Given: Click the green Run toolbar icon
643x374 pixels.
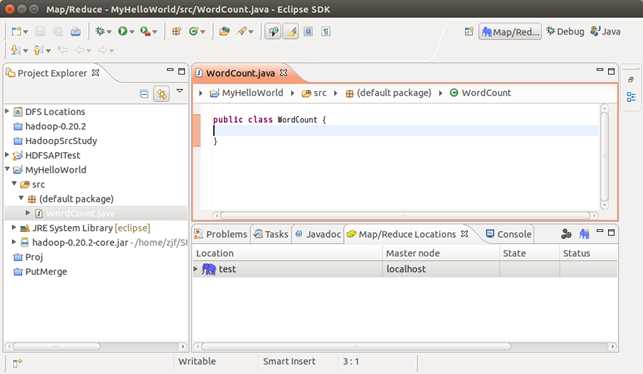Looking at the screenshot, I should (x=122, y=31).
